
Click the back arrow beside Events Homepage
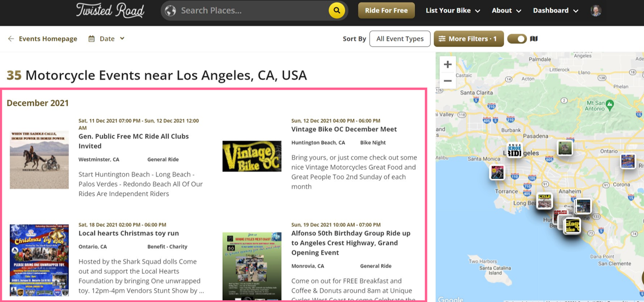pyautogui.click(x=11, y=39)
